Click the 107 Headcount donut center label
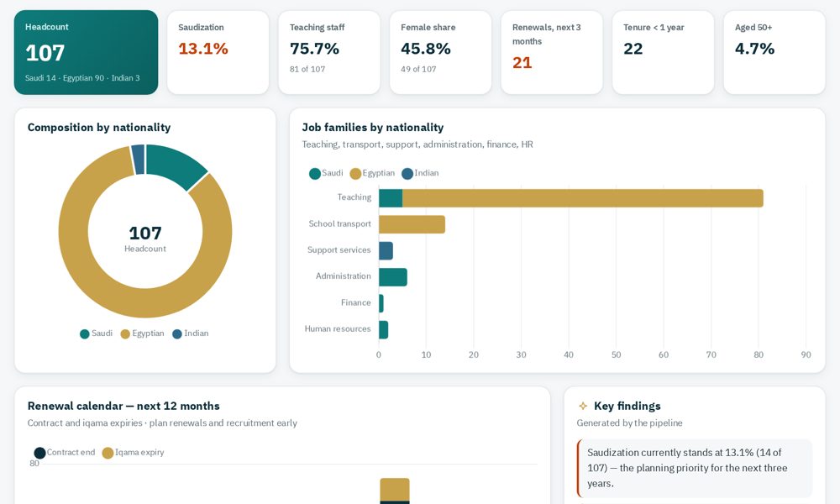Screen dimensions: 840x504 145,238
